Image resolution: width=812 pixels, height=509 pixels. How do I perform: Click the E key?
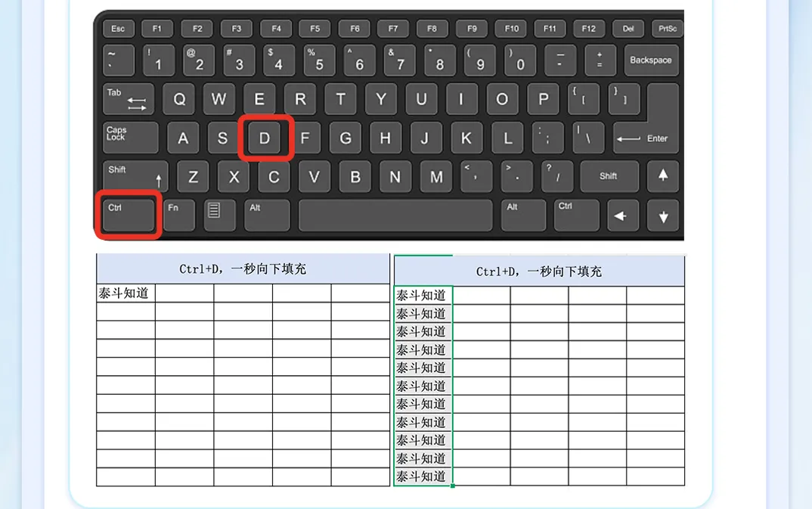click(259, 99)
